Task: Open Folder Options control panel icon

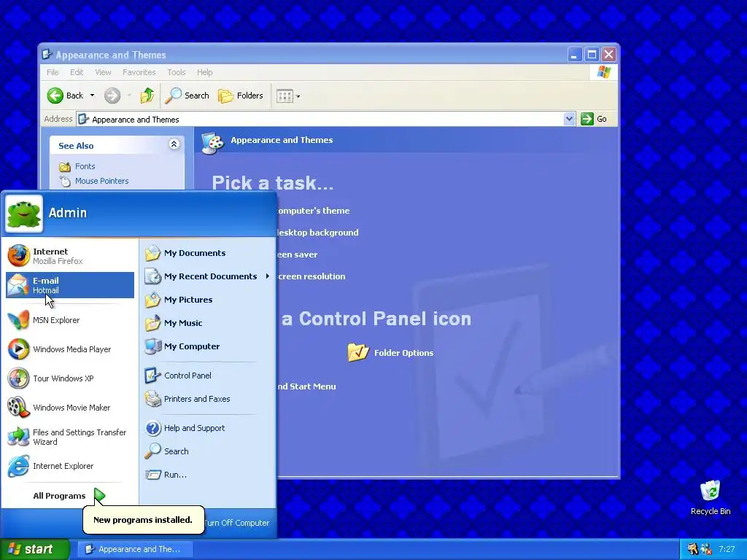Action: click(x=391, y=352)
